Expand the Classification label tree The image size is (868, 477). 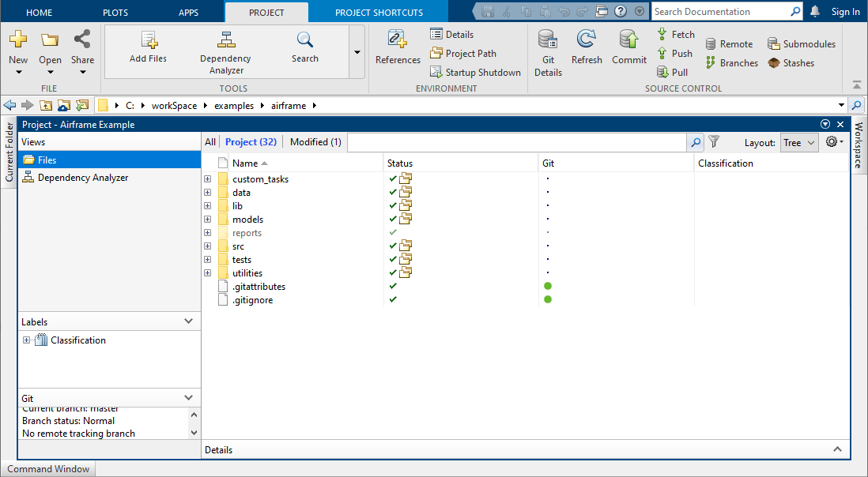click(x=27, y=340)
